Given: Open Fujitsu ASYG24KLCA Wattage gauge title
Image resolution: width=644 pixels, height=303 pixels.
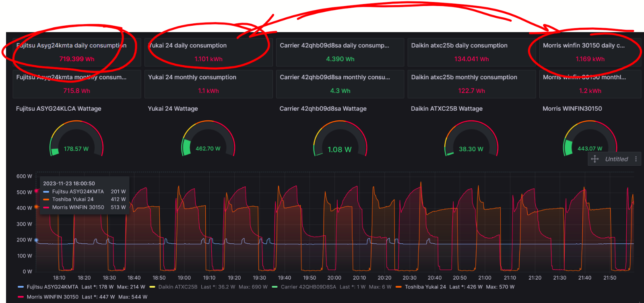Looking at the screenshot, I should click(58, 109).
